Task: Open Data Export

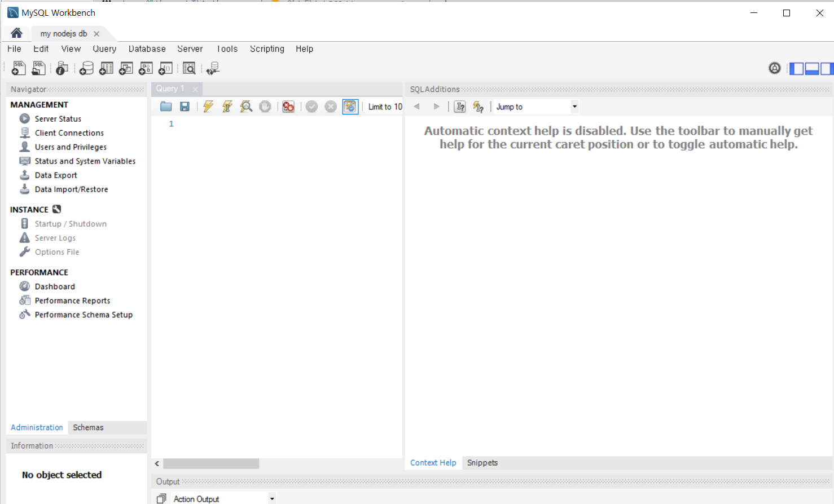Action: click(x=56, y=175)
